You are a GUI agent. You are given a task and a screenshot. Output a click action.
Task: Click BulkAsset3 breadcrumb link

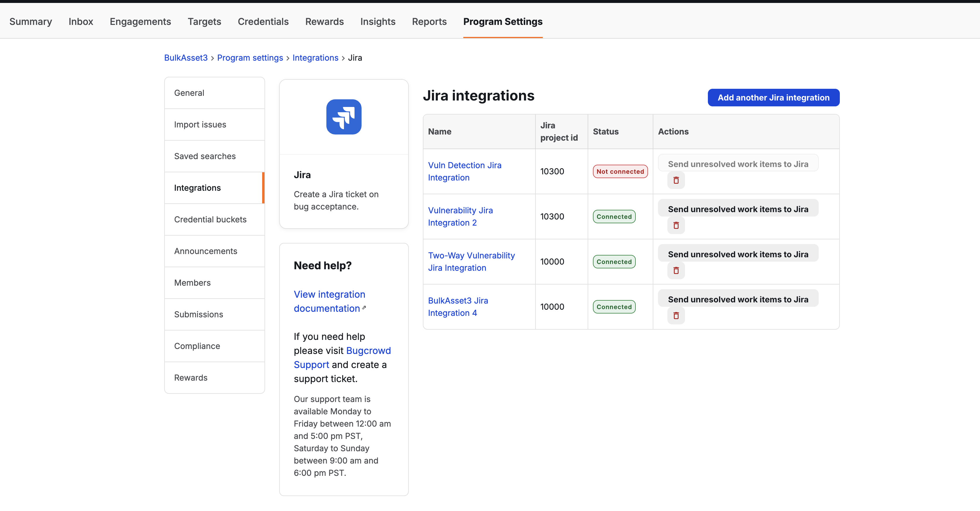click(186, 58)
